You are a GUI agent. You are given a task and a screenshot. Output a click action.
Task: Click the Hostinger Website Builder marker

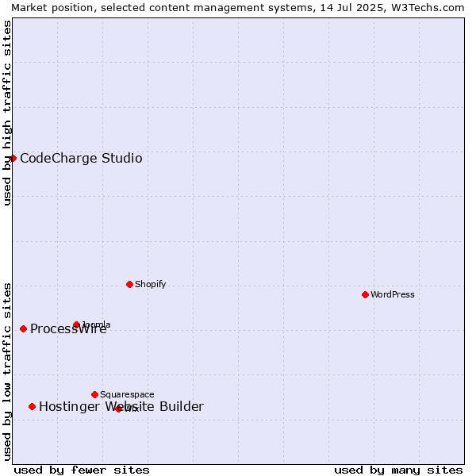33,407
